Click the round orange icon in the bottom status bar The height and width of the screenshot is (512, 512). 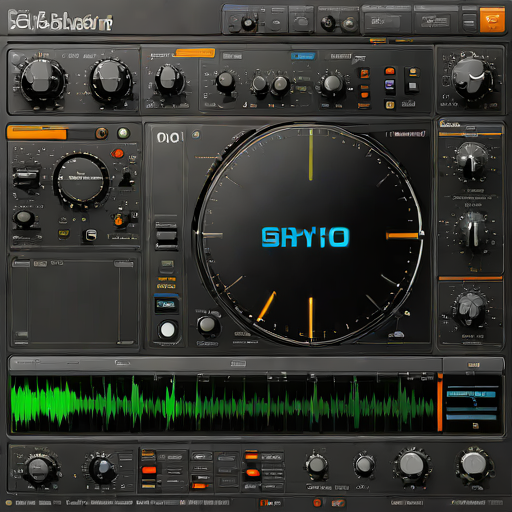point(317,503)
